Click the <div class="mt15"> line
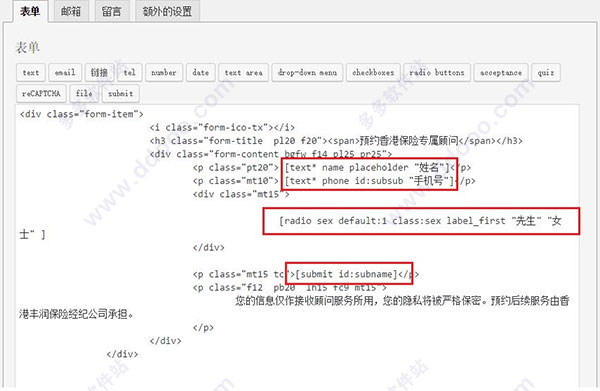Viewport: 600px width, 391px height. click(x=241, y=194)
